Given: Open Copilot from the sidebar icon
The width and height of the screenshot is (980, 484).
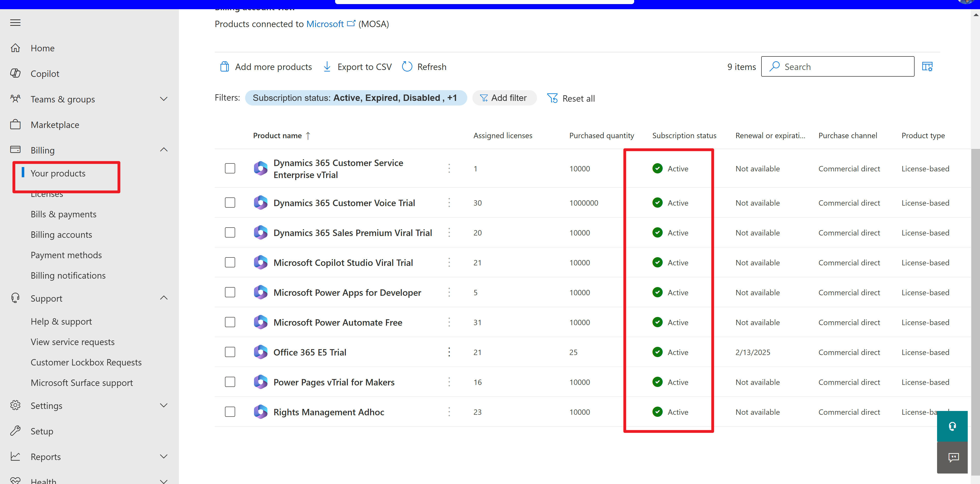Looking at the screenshot, I should tap(15, 73).
